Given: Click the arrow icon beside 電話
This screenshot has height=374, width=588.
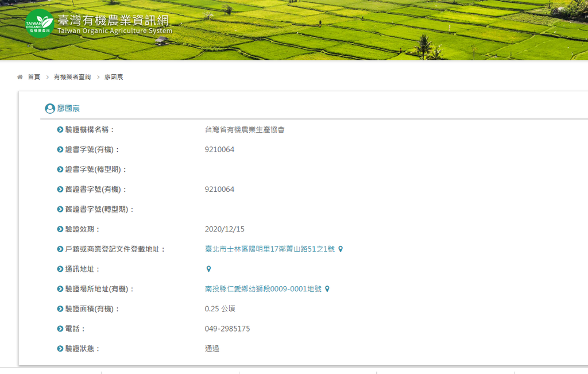Looking at the screenshot, I should pos(59,328).
